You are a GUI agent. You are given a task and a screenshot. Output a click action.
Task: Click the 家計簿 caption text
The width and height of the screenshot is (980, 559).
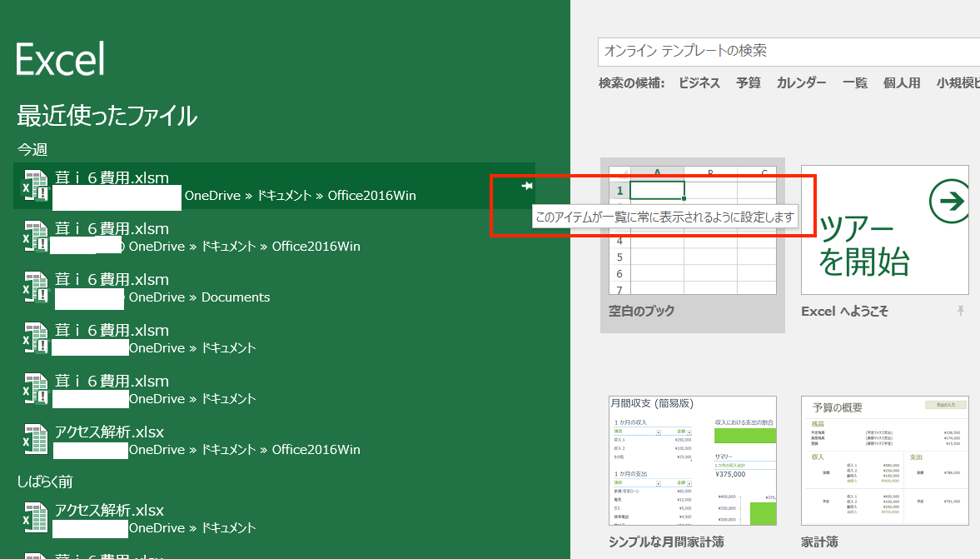pos(820,542)
